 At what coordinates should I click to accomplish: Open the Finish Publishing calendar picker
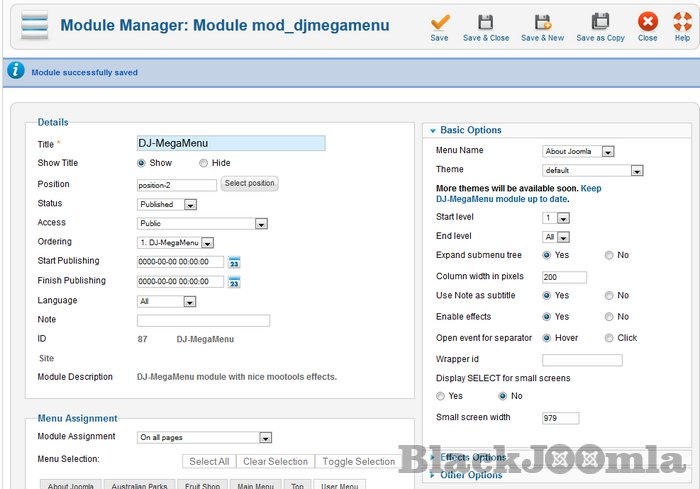[x=234, y=281]
